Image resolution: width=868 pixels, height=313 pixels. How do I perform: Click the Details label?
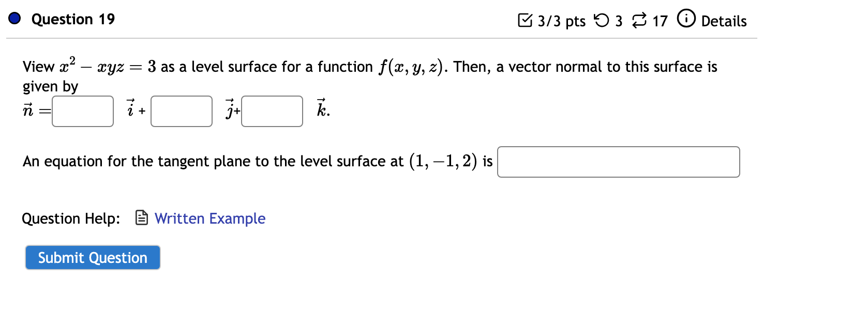(x=724, y=21)
